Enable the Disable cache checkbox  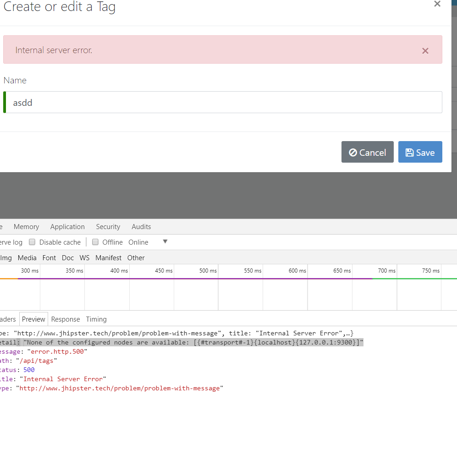tap(32, 242)
